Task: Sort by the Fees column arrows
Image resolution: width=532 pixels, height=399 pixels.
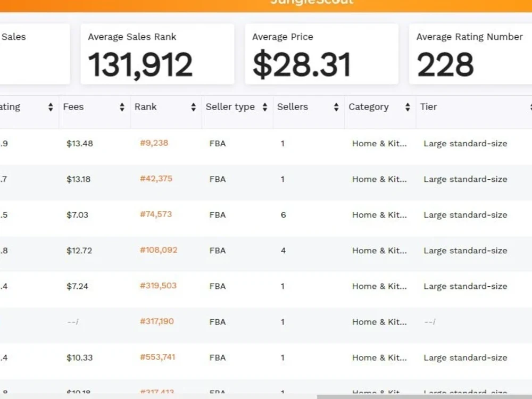Action: pos(122,107)
